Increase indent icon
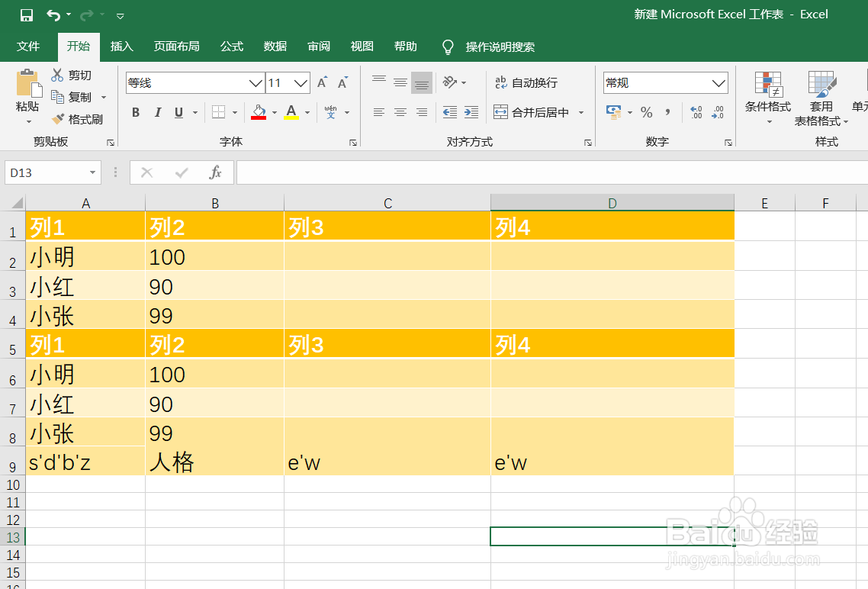This screenshot has height=589, width=868. 471,112
